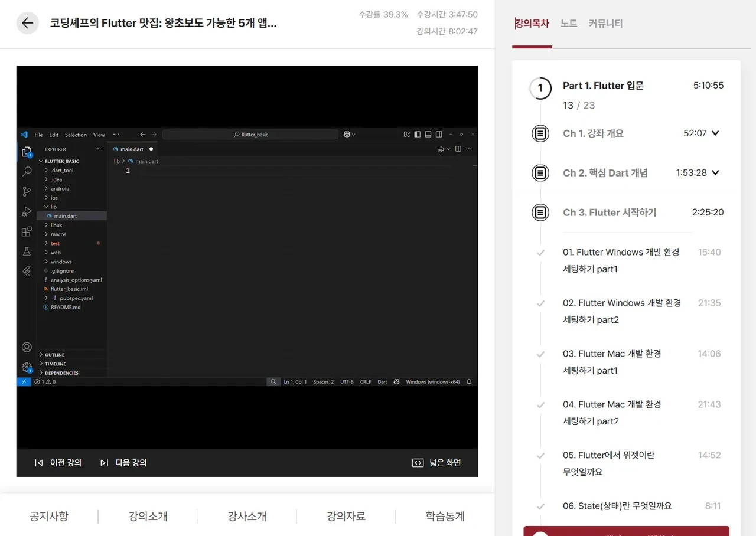Open Run and Debug icon in activity bar
This screenshot has height=536, width=756.
click(27, 211)
